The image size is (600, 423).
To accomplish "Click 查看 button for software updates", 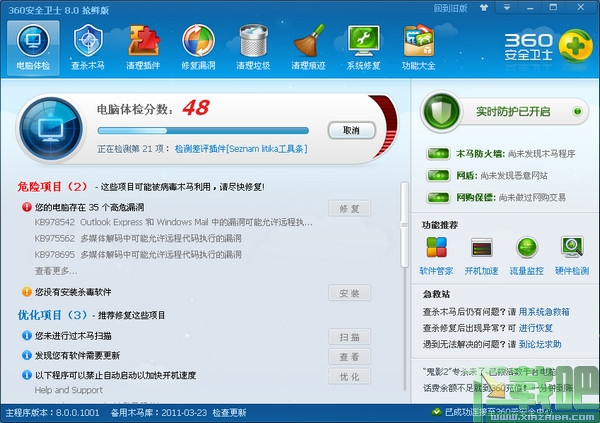I will click(349, 357).
